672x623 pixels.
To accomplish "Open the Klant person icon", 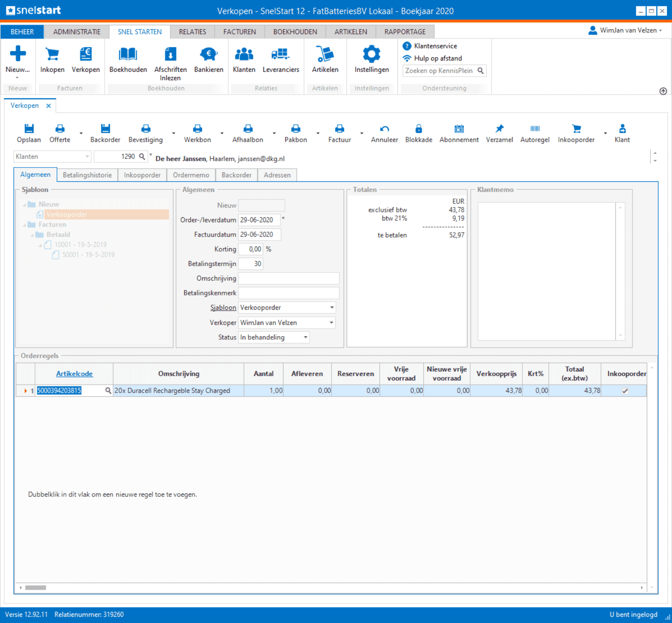I will tap(622, 129).
